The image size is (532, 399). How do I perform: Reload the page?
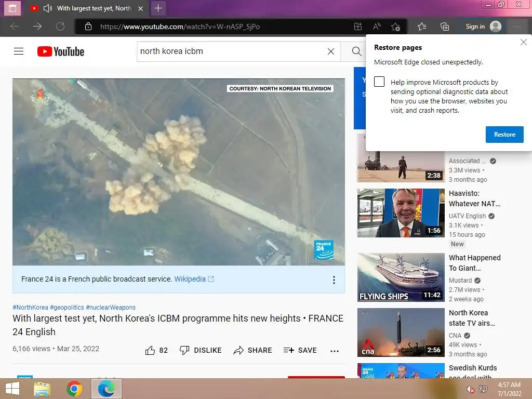[60, 26]
